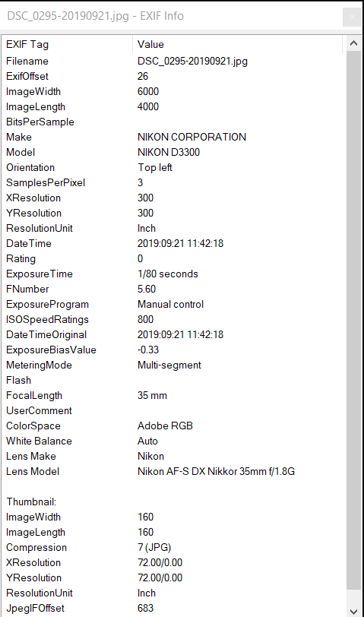This screenshot has height=617, width=364.
Task: Select the main XResolution value 300
Action: 145,198
